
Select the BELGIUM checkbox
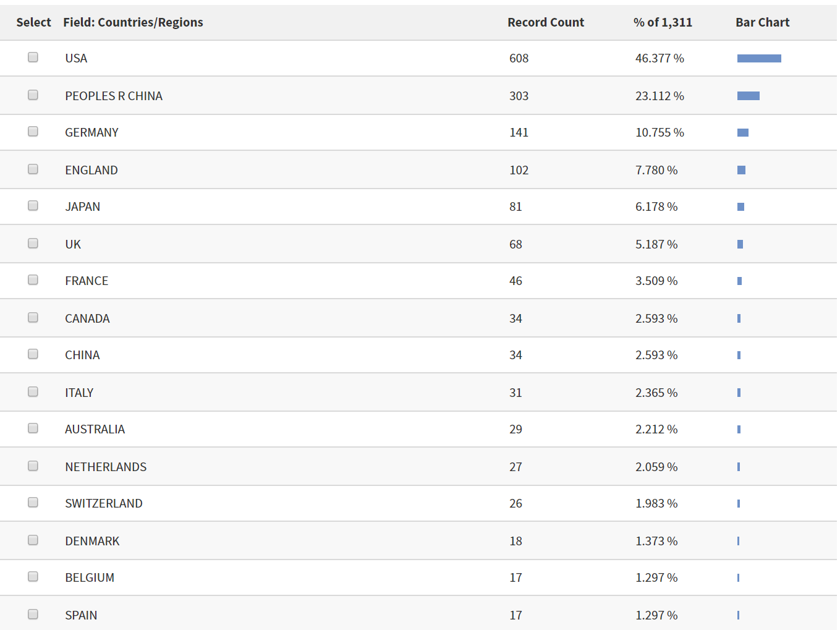point(33,576)
